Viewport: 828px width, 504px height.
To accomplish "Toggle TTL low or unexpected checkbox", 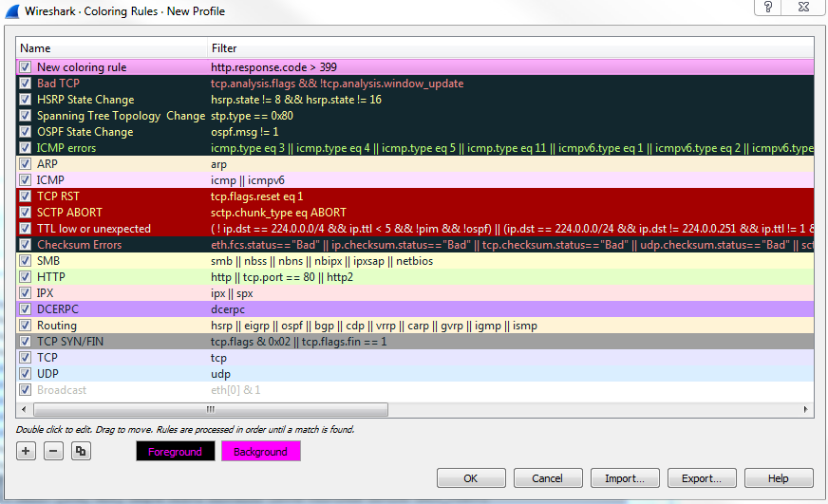I will [25, 229].
